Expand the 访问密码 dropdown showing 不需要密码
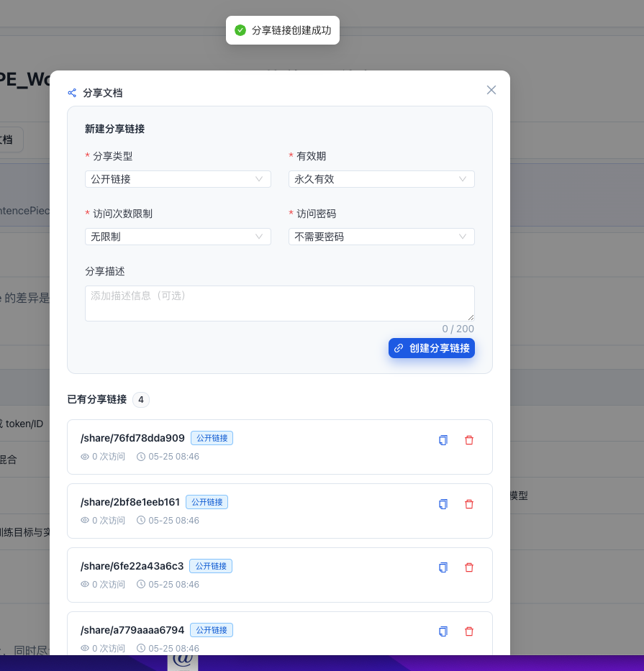The image size is (644, 671). point(381,237)
